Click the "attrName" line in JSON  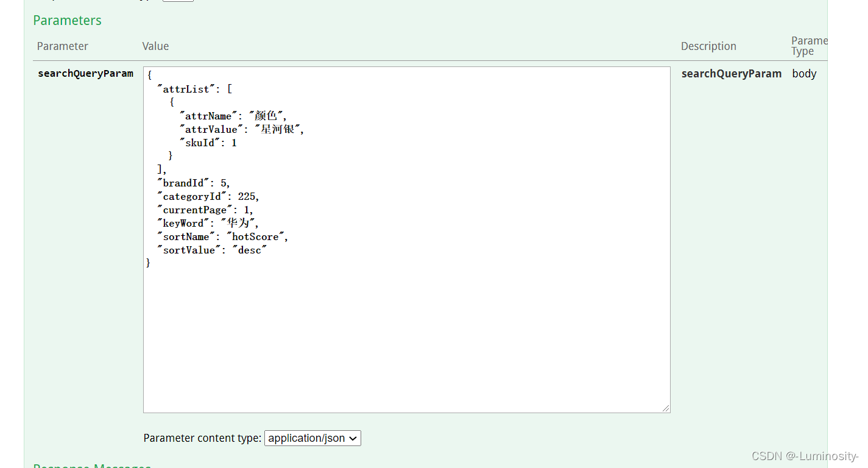point(233,116)
